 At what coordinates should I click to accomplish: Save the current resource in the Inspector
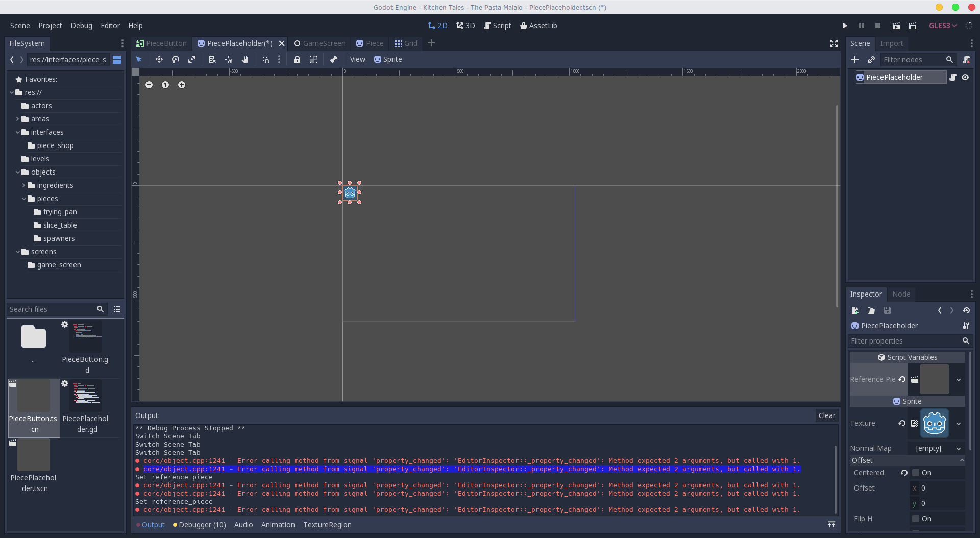click(x=888, y=311)
